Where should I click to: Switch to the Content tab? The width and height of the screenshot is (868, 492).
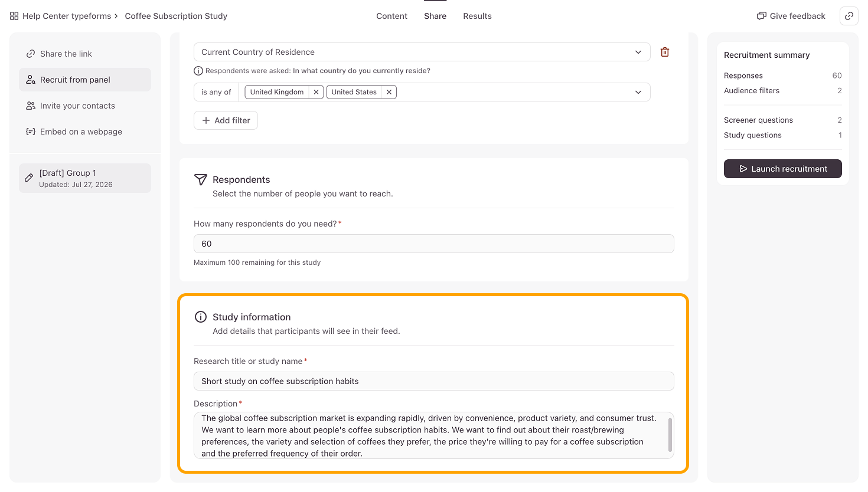coord(391,16)
